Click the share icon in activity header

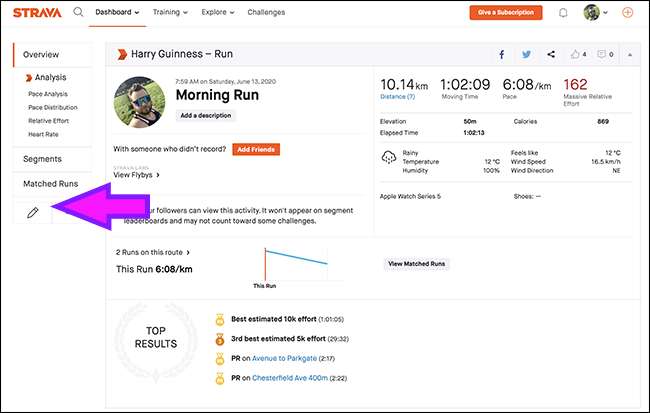(x=552, y=54)
